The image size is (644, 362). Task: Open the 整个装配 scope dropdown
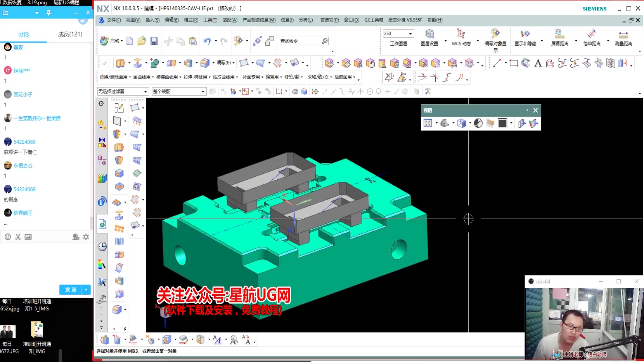203,91
